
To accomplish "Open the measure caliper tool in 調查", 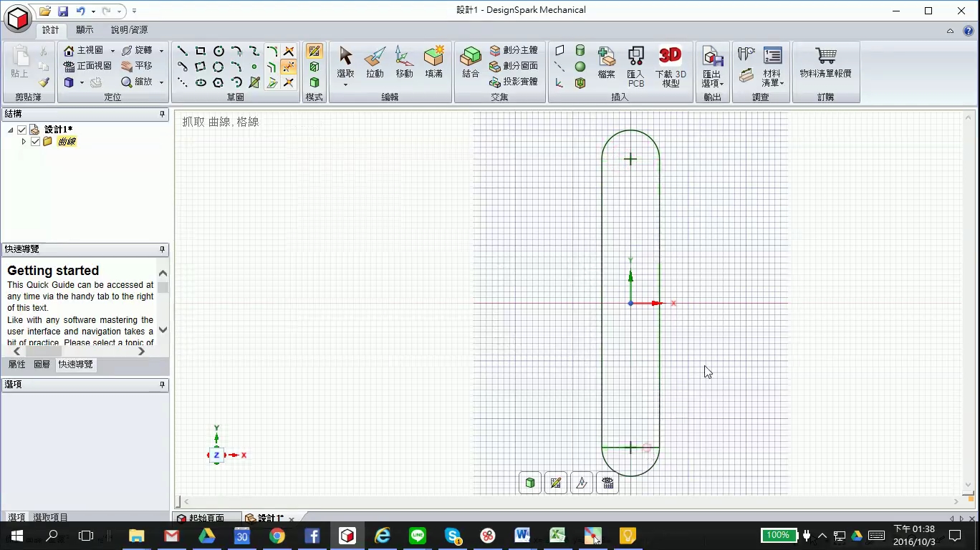I will point(746,54).
